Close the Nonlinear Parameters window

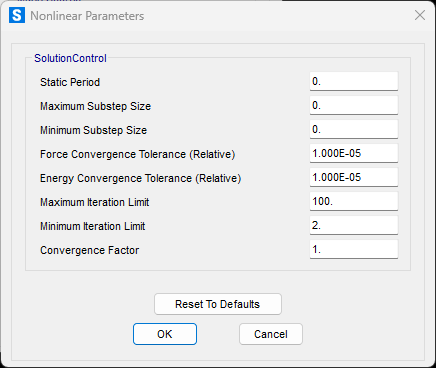click(x=420, y=15)
